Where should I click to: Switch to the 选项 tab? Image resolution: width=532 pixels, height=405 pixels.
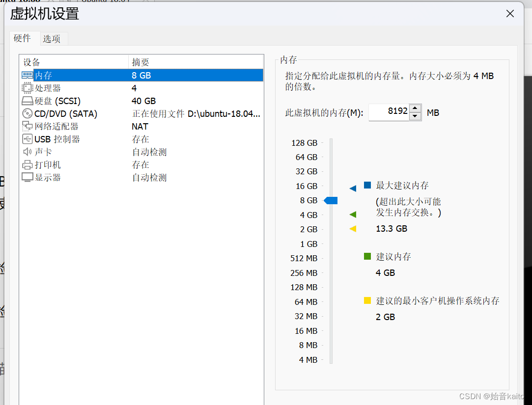[x=53, y=38]
